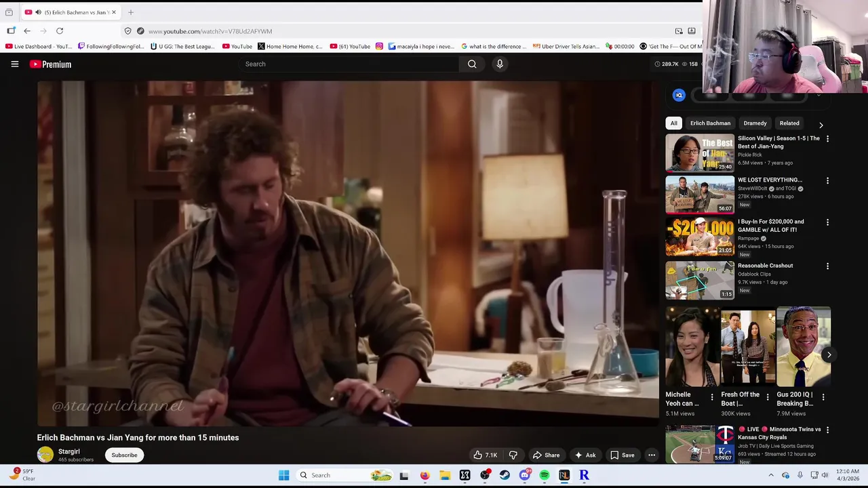Open Reasonable Crashout video thumbnail

(700, 281)
